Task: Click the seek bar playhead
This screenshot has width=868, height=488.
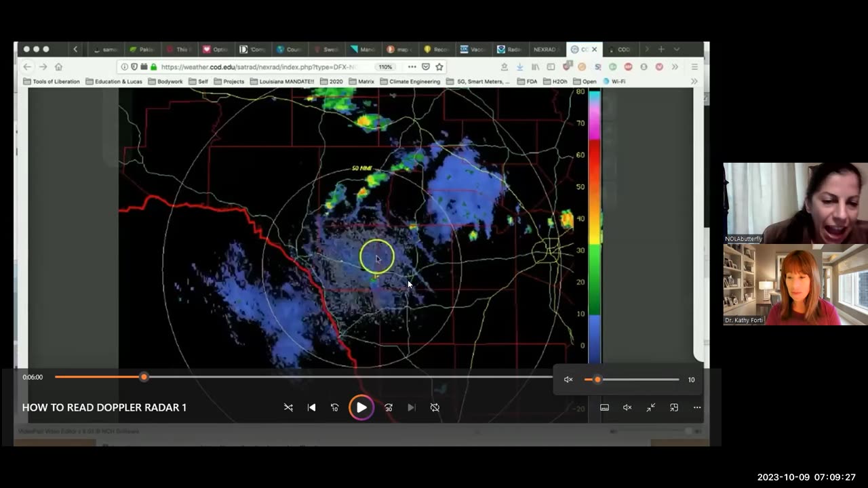Action: coord(144,377)
